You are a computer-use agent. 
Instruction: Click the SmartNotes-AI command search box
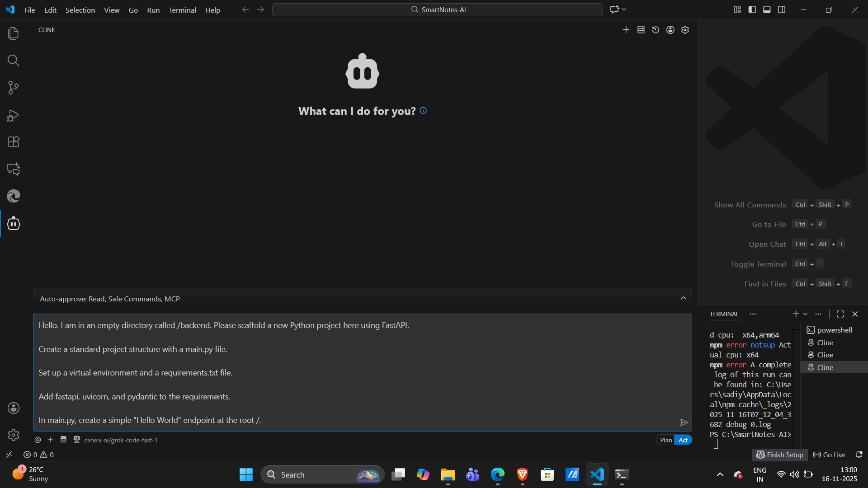coord(438,9)
